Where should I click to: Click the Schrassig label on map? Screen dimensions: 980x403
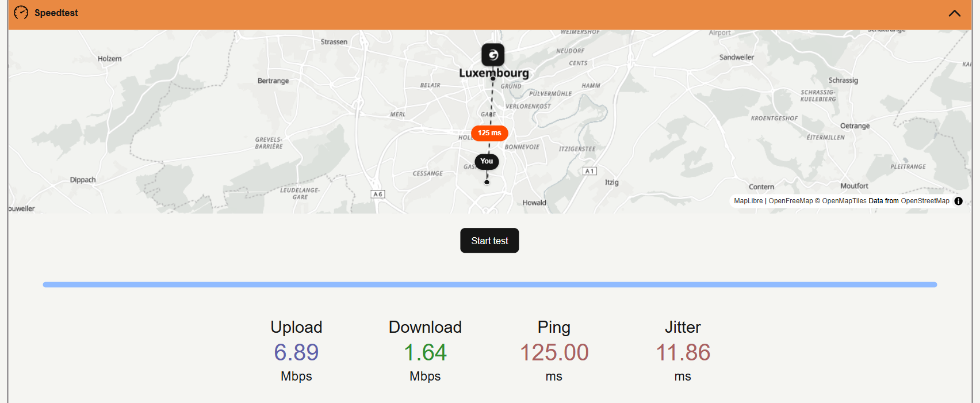[x=843, y=81]
